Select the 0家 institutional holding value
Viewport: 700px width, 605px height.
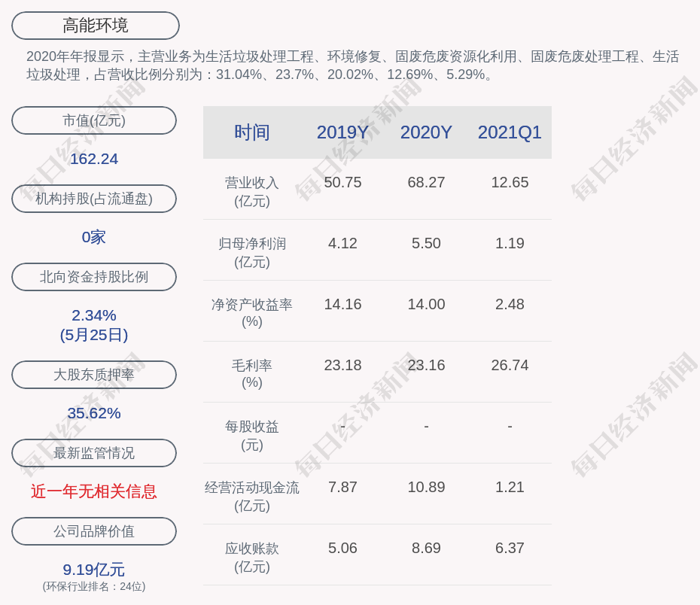(94, 237)
